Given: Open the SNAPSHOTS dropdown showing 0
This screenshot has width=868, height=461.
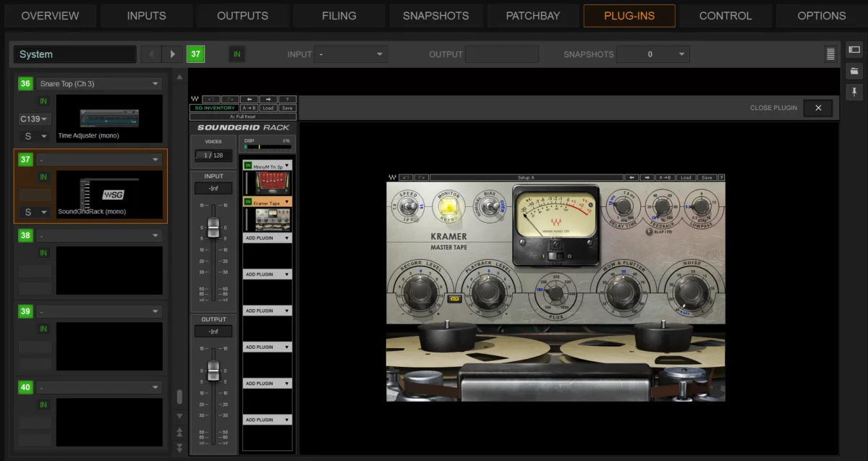Looking at the screenshot, I should click(x=653, y=54).
